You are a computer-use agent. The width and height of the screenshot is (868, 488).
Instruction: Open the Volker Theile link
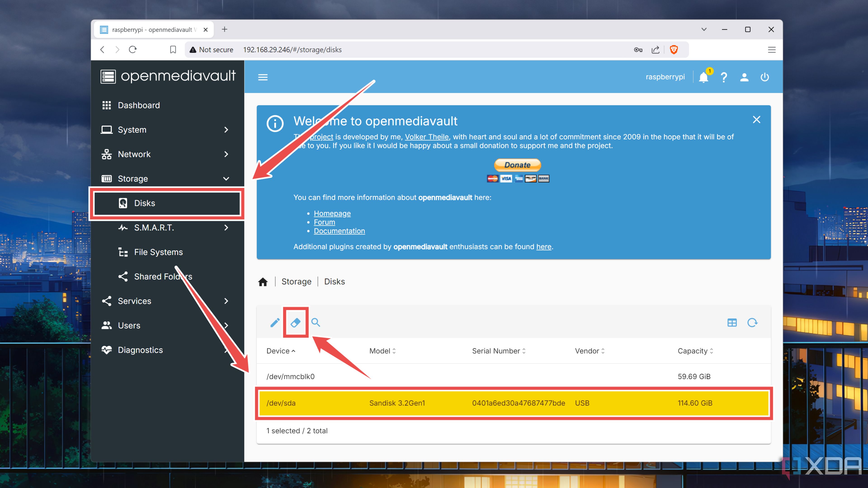click(427, 137)
